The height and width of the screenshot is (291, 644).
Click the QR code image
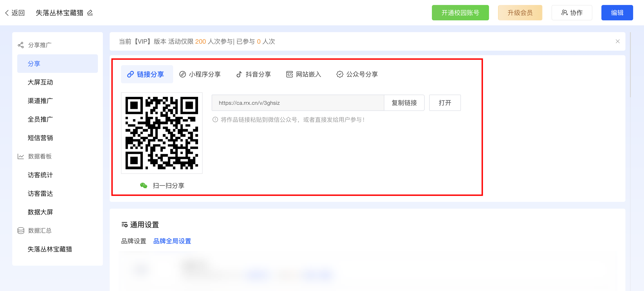point(162,133)
